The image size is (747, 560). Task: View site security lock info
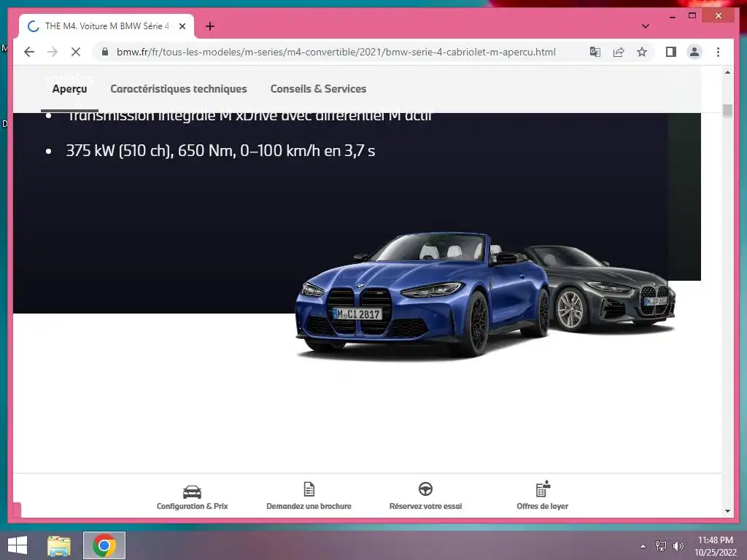(105, 52)
